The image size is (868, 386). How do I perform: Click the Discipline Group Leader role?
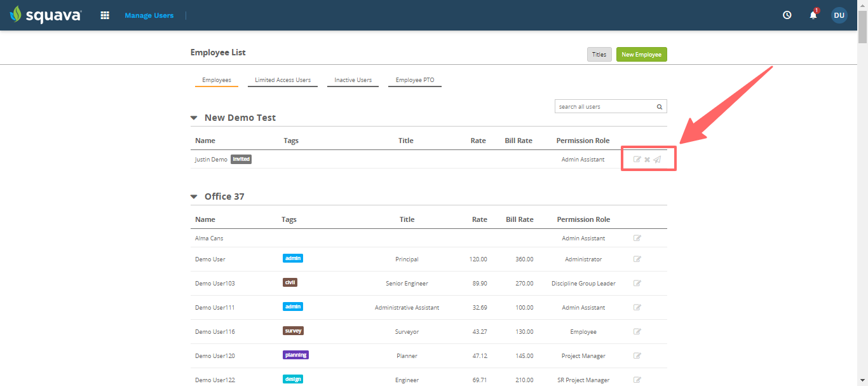coord(583,284)
